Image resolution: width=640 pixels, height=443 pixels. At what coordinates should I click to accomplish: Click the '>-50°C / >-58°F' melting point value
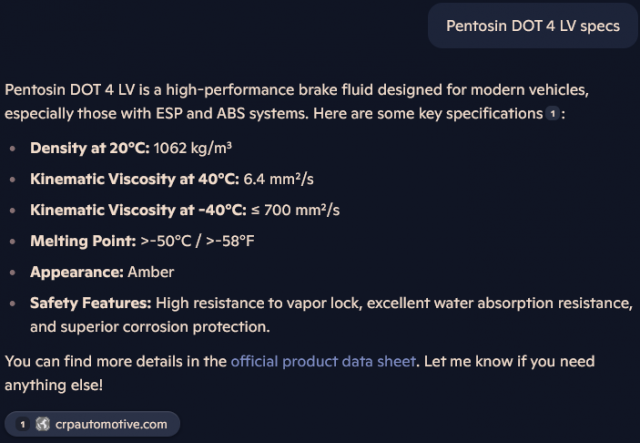[x=197, y=241]
